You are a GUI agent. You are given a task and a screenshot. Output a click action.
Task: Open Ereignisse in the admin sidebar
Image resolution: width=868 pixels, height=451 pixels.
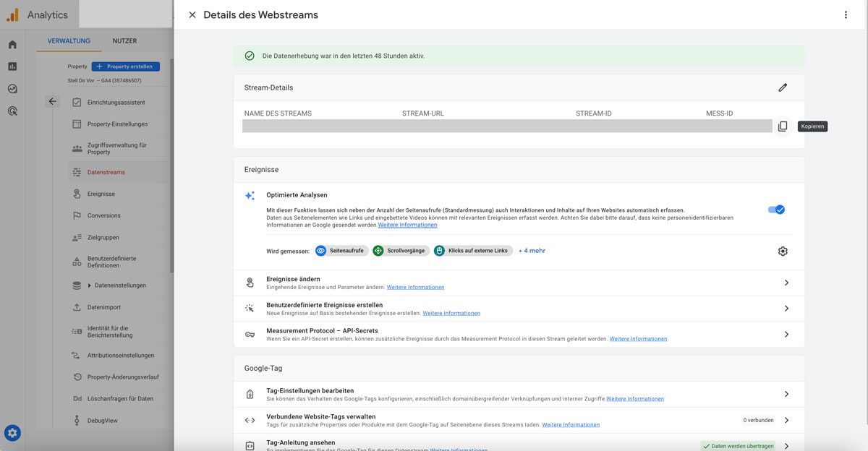coord(101,194)
